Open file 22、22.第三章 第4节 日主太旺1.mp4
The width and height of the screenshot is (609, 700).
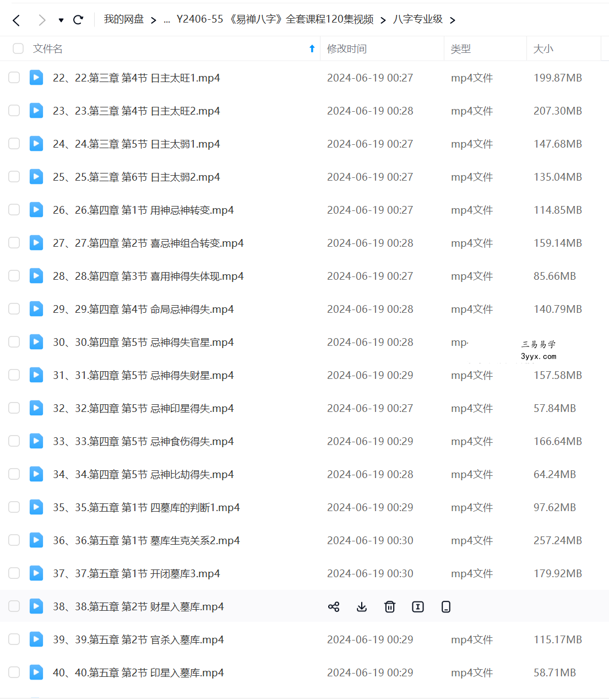(137, 78)
